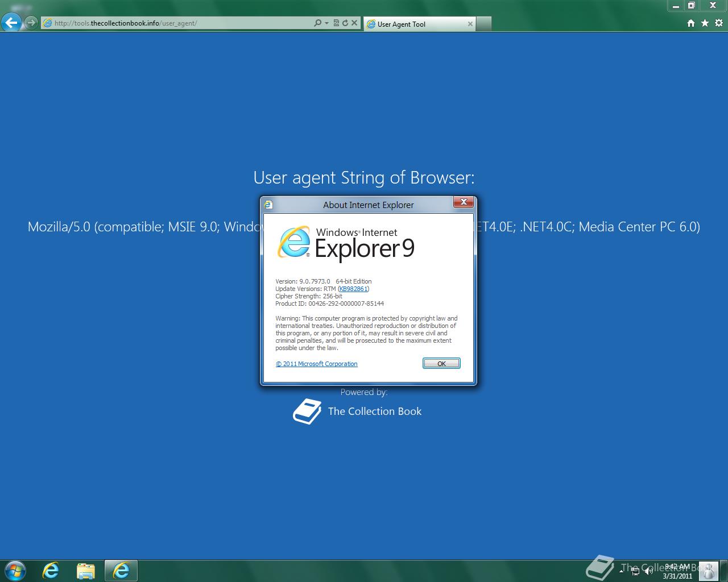
Task: Click the browser Forward arrow button
Action: pyautogui.click(x=31, y=23)
